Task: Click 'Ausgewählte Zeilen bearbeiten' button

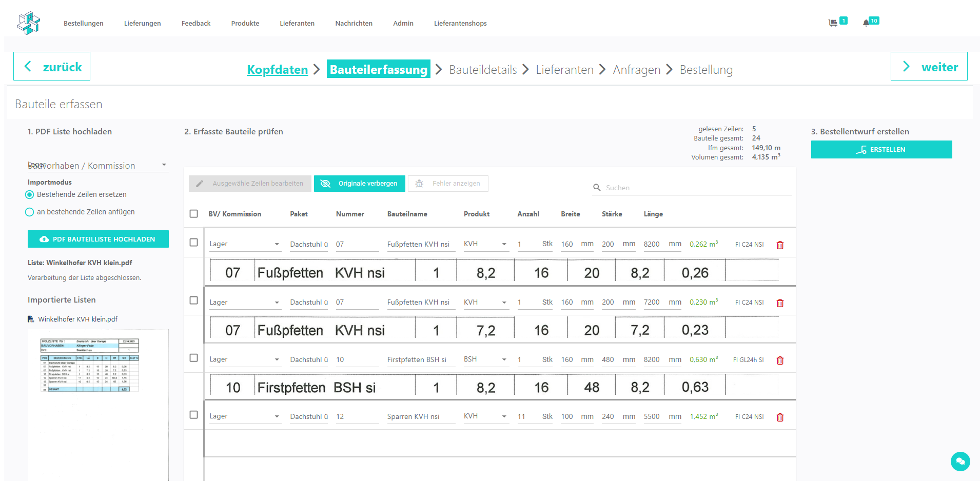Action: pyautogui.click(x=250, y=184)
